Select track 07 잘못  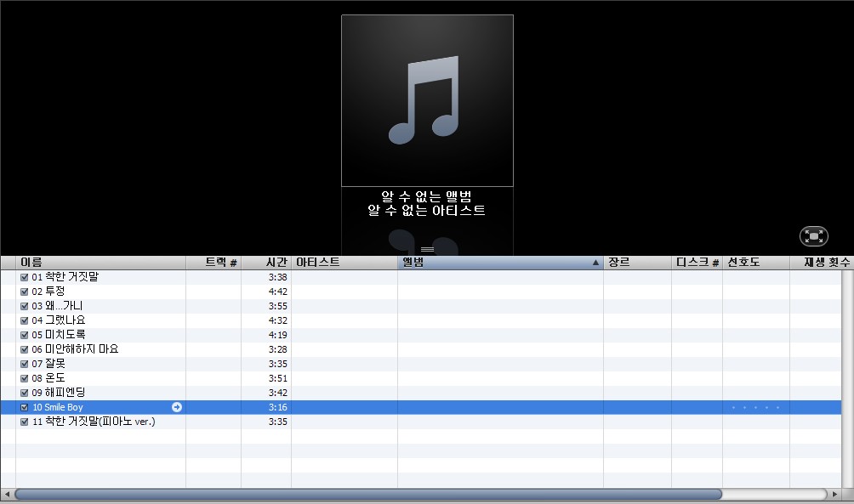(48, 364)
